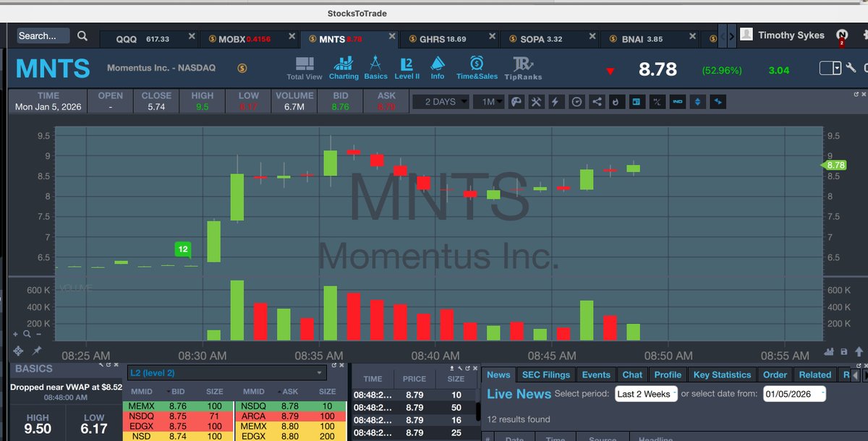Open the Chat tab
This screenshot has width=868, height=441.
click(x=632, y=374)
